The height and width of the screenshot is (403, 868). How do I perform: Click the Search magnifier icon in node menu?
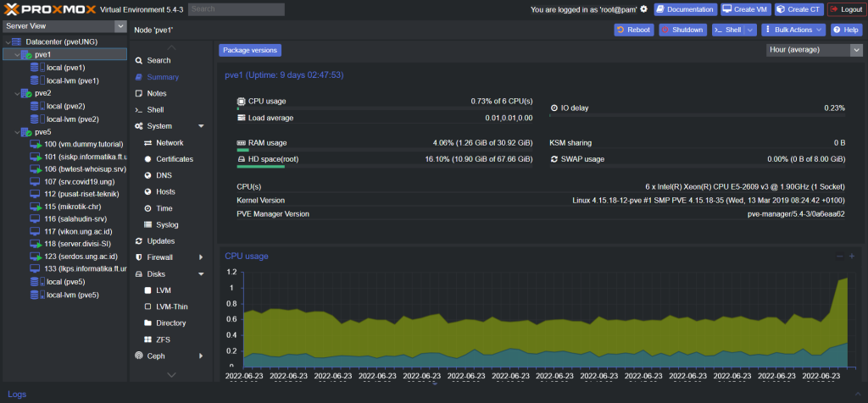(x=139, y=60)
